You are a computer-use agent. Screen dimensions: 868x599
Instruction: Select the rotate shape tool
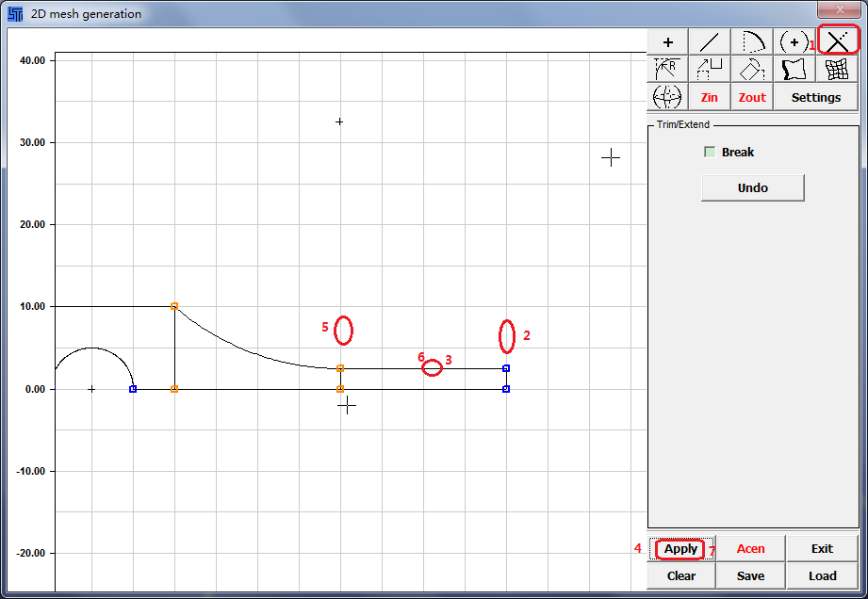pos(752,69)
